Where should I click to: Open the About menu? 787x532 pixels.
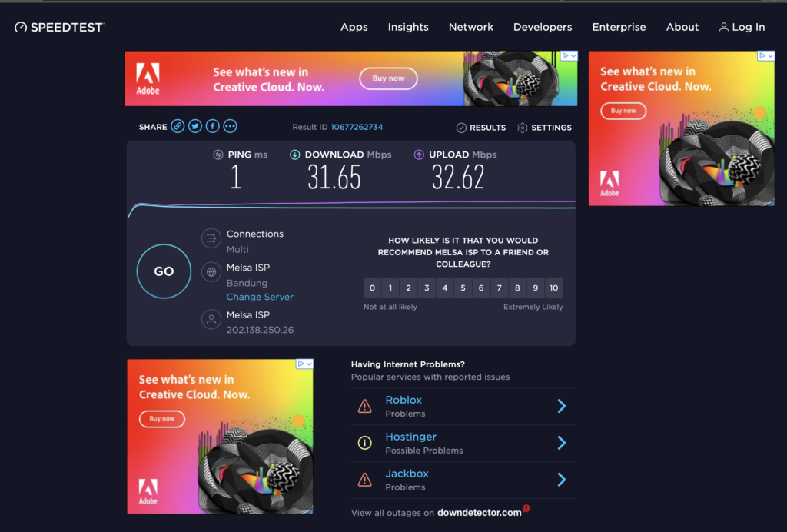682,27
